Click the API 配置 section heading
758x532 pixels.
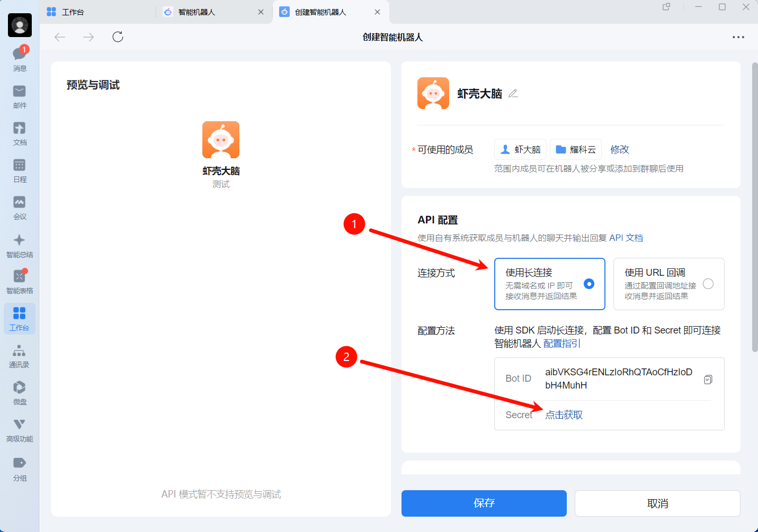click(x=438, y=220)
